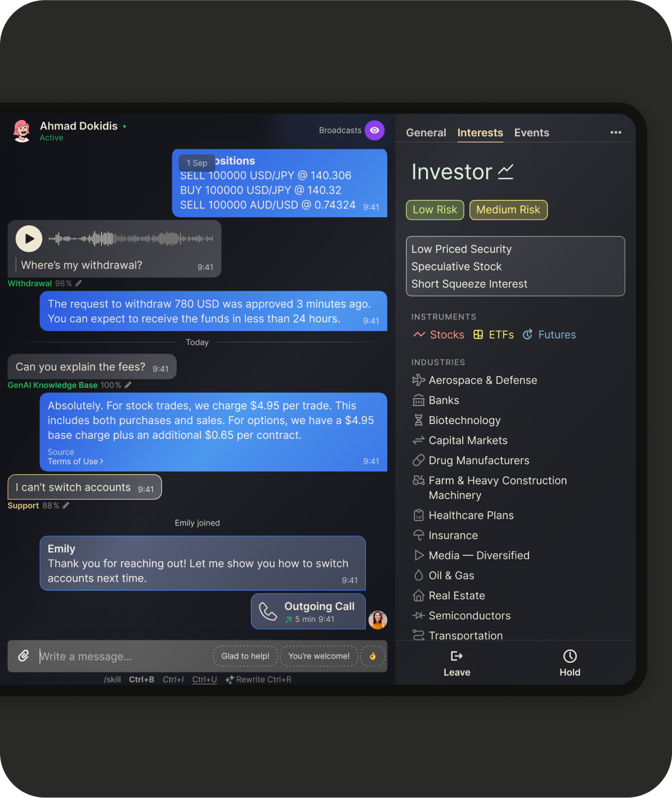Toggle the Medium Risk tag
The image size is (672, 798).
click(508, 210)
